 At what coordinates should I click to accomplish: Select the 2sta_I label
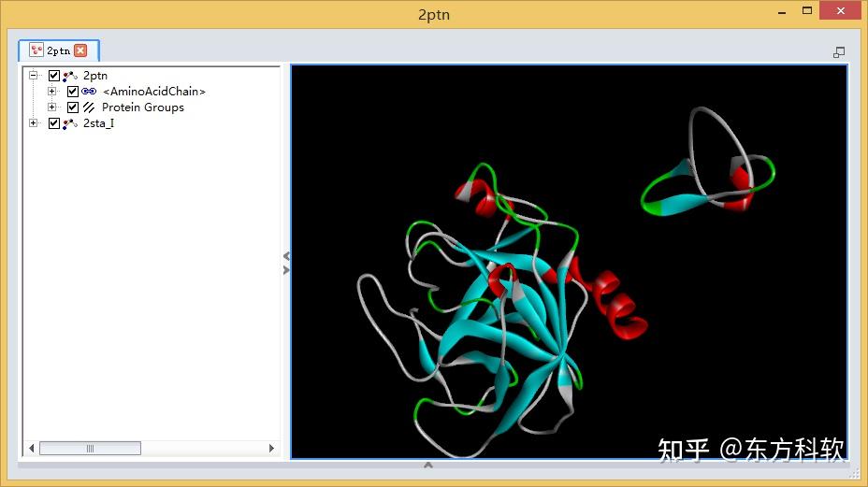(x=98, y=122)
